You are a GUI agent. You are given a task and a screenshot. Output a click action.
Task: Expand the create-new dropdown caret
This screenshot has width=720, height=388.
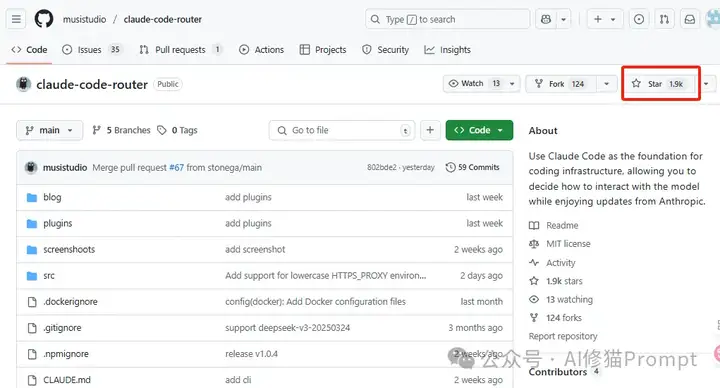point(613,19)
